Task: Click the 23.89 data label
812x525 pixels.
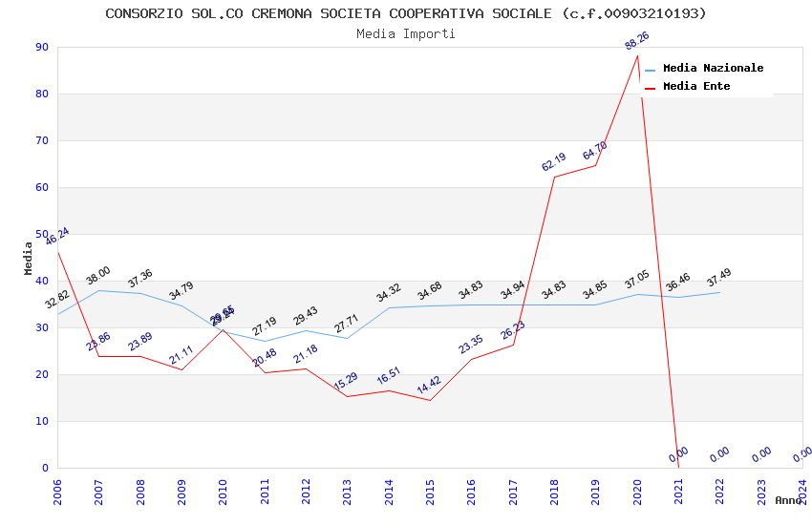Action: (x=139, y=342)
